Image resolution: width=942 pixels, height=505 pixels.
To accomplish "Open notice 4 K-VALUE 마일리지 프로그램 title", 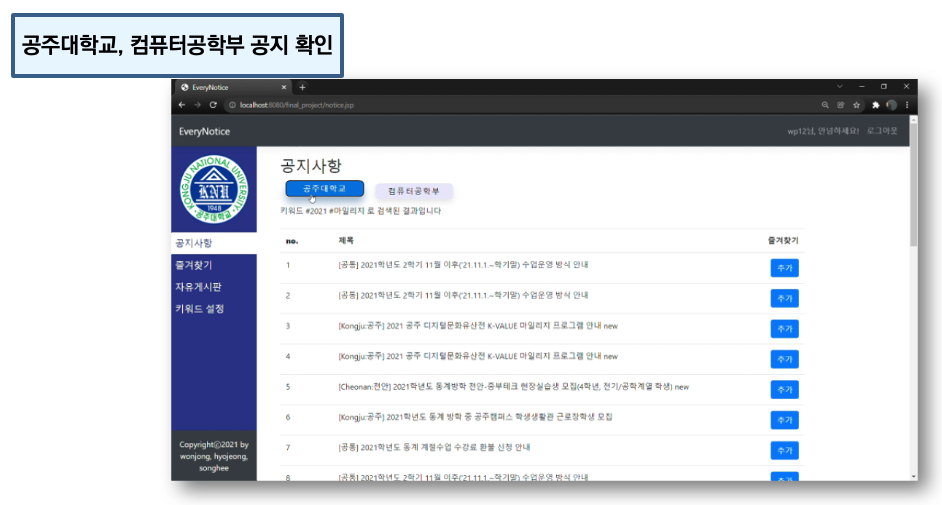I will click(478, 357).
